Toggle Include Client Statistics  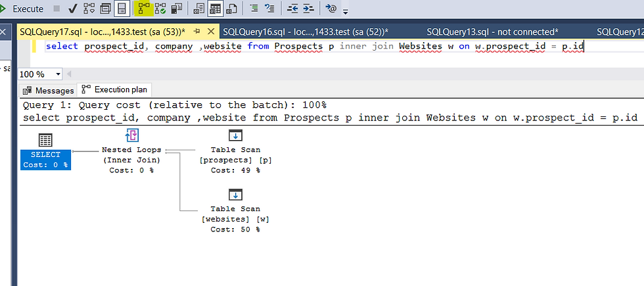coord(177,9)
